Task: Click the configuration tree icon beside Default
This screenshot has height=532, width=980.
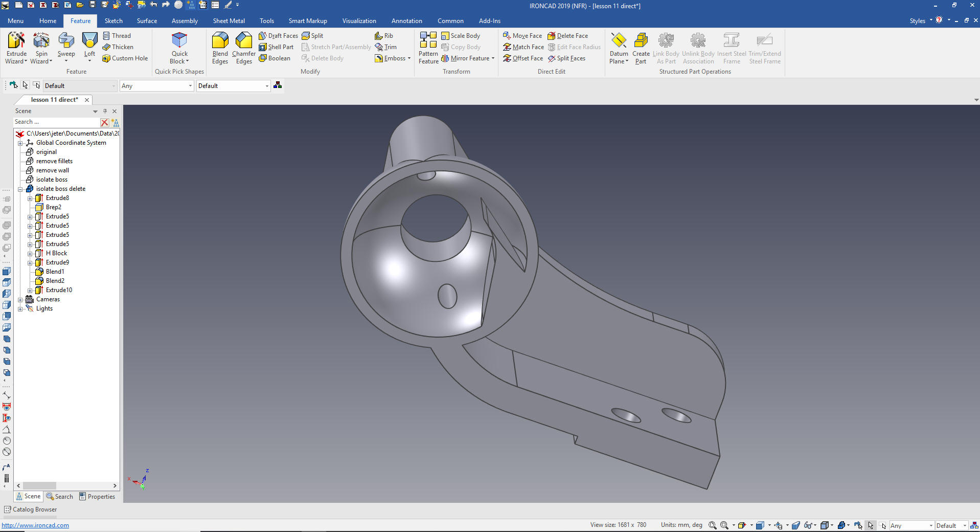Action: (278, 85)
